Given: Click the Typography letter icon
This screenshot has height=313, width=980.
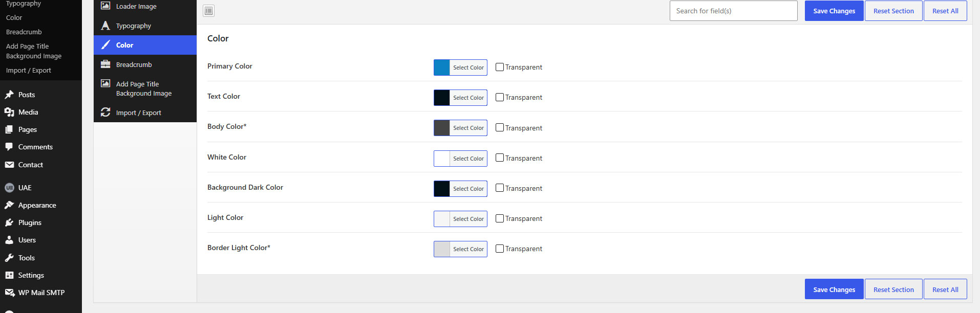Looking at the screenshot, I should tap(105, 26).
